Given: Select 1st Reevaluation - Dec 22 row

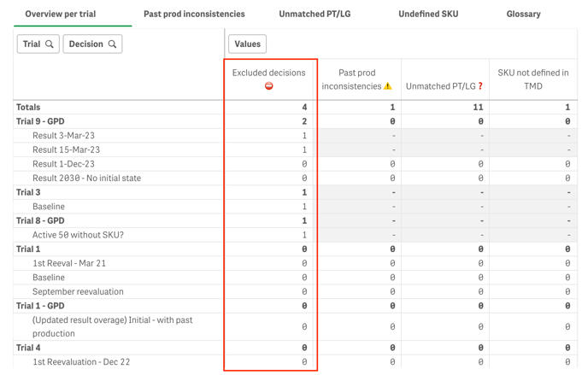Looking at the screenshot, I should 81,362.
